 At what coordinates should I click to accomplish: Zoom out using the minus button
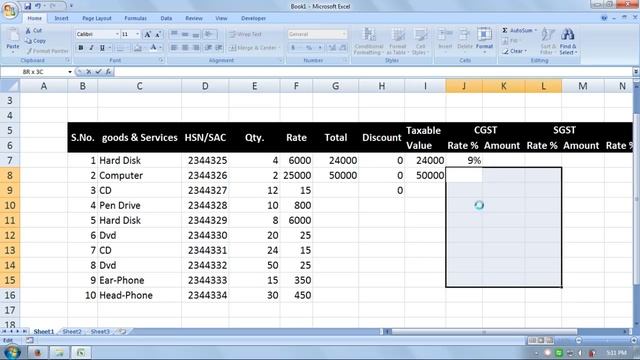pos(578,340)
